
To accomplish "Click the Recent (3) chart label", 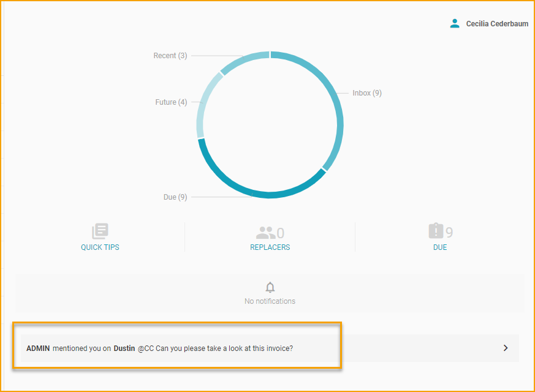I will [x=170, y=55].
